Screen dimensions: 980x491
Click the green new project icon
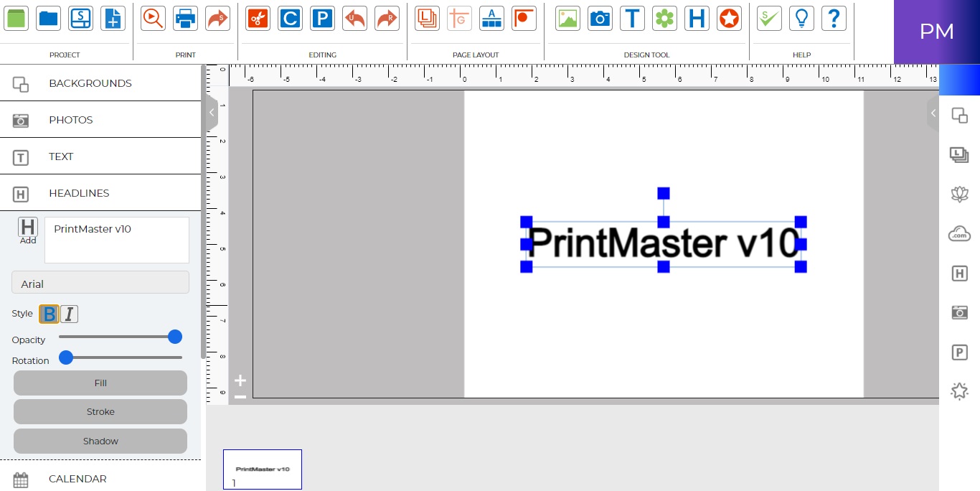[x=17, y=18]
